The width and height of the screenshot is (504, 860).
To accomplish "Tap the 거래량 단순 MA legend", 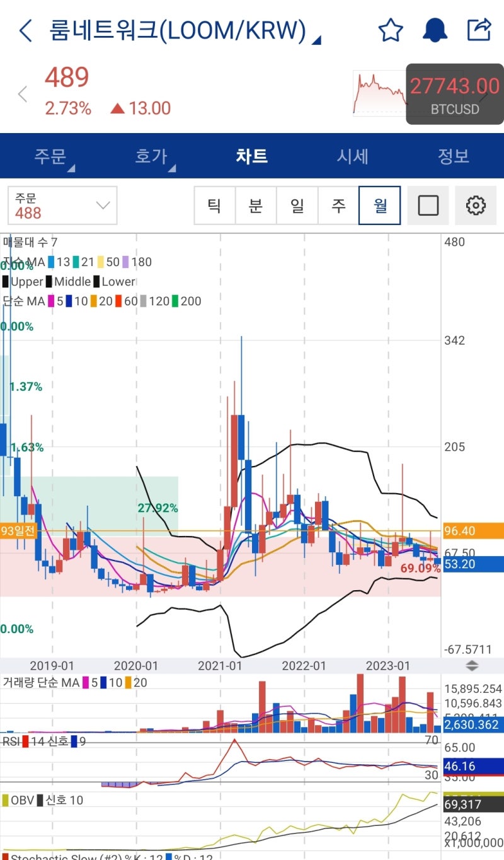I will tap(75, 682).
